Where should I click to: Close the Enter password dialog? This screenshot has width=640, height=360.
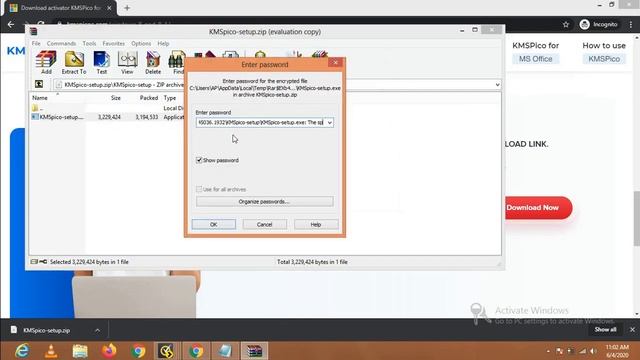coord(335,62)
